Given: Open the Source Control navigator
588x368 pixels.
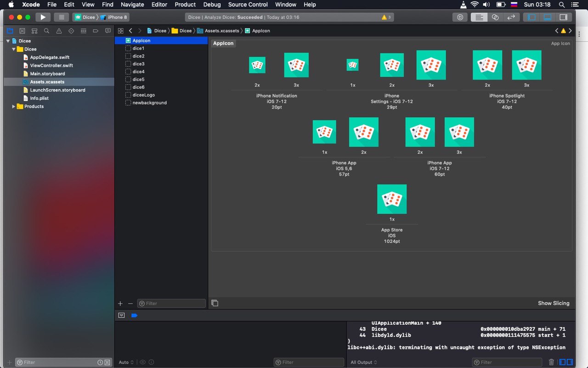Looking at the screenshot, I should pos(22,31).
